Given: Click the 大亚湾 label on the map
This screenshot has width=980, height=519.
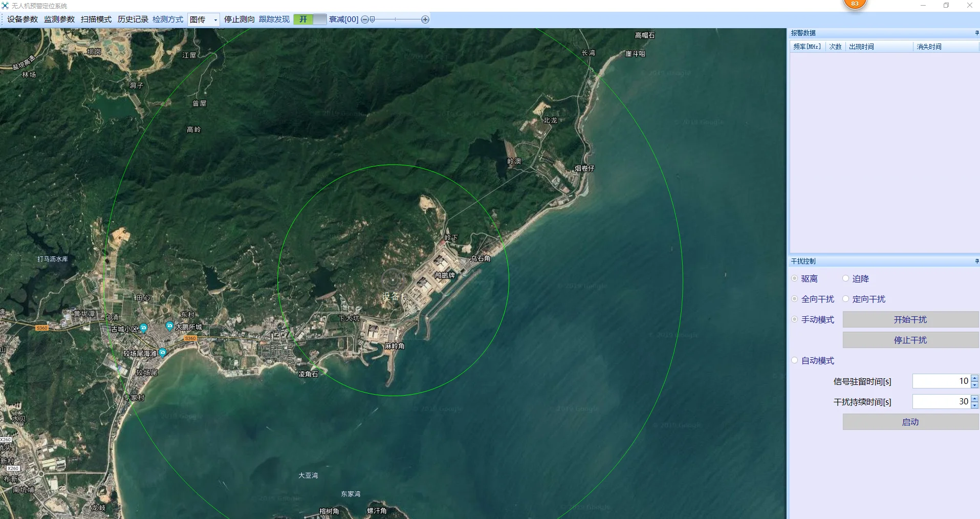Looking at the screenshot, I should pos(308,475).
